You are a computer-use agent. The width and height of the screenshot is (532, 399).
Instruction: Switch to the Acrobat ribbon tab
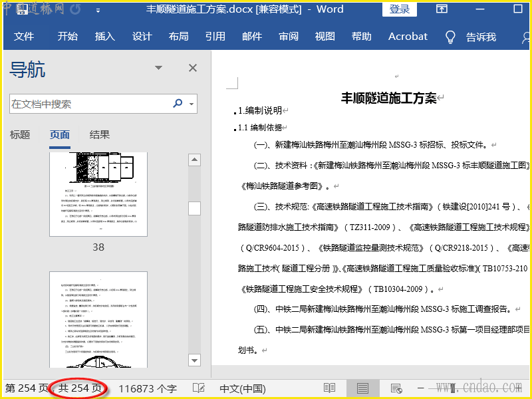click(x=408, y=37)
